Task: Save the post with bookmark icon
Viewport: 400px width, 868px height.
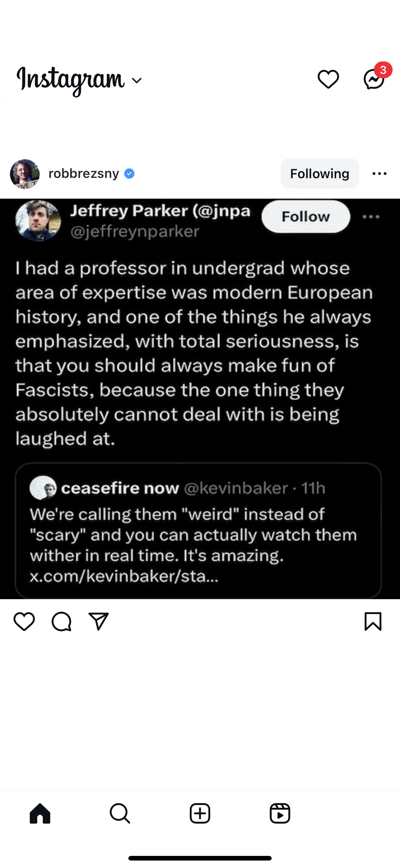Action: (x=373, y=622)
